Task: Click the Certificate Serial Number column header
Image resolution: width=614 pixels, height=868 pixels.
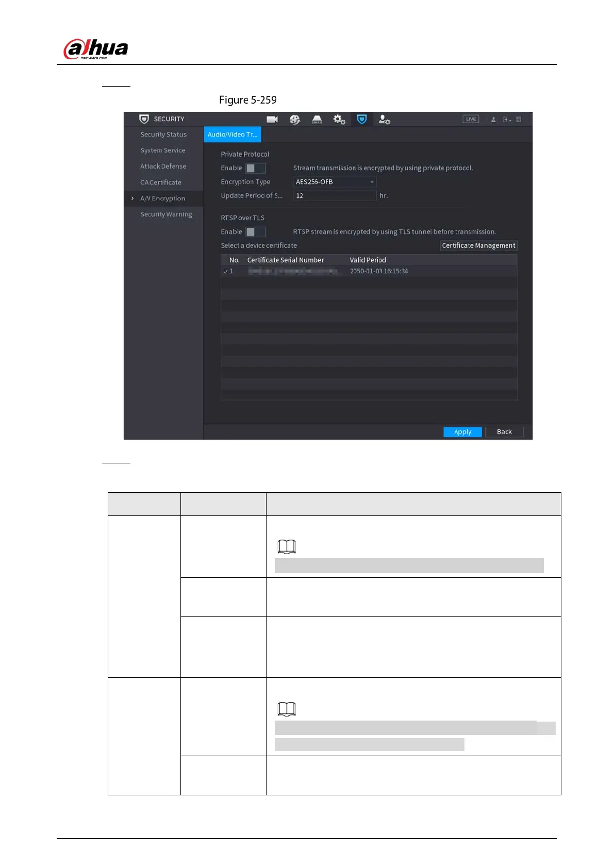Action: (286, 260)
